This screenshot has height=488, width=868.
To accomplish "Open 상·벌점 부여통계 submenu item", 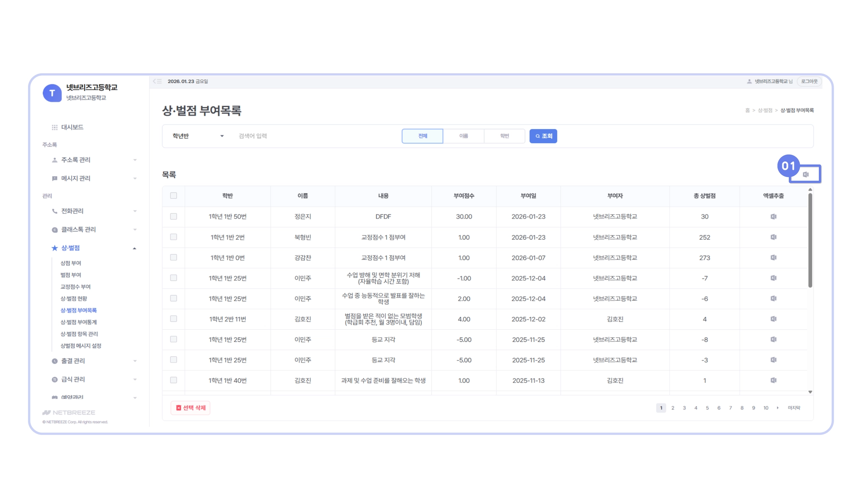I will pyautogui.click(x=79, y=322).
